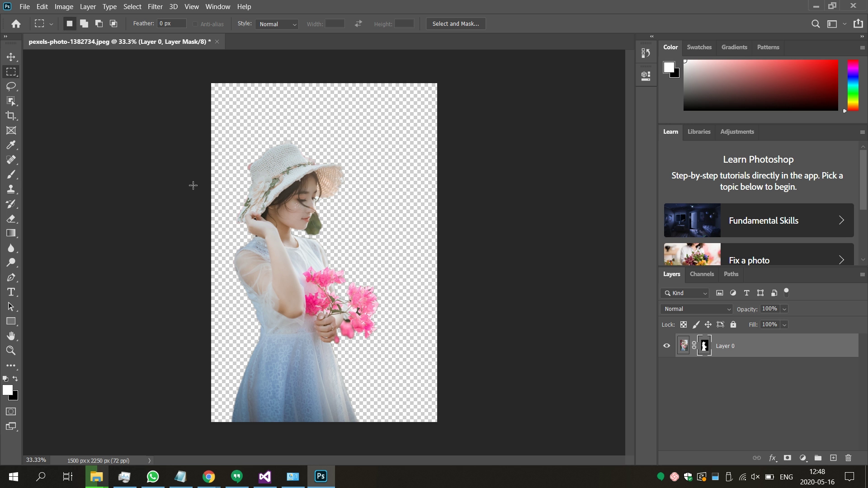This screenshot has width=868, height=488.
Task: Toggle visibility of Layer 0
Action: pos(666,345)
